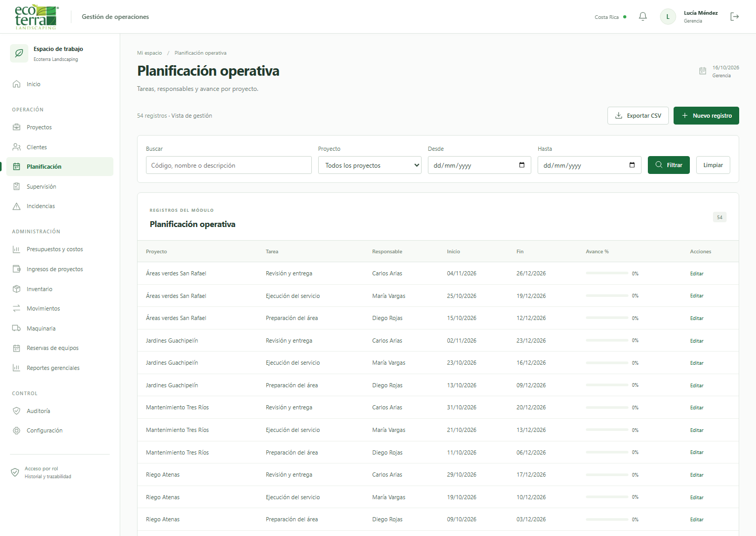Click the date 25/10/2026 cell
The width and height of the screenshot is (756, 536).
click(462, 296)
